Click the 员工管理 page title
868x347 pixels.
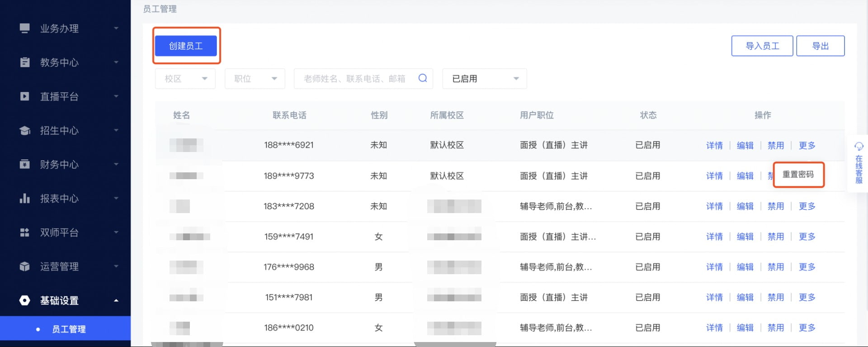(x=160, y=9)
